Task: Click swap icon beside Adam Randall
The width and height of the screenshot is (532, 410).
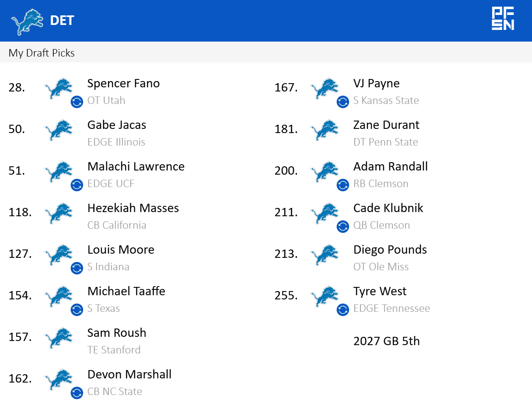Action: 343,185
